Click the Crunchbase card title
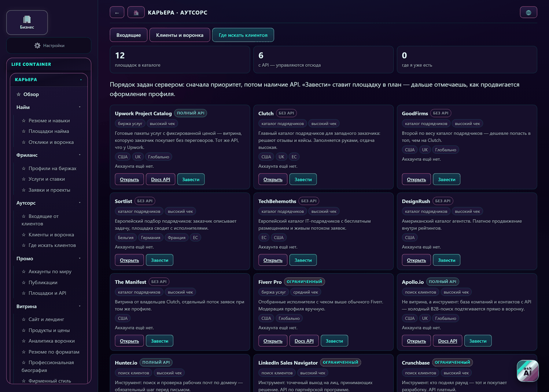Viewport: 549px width, 392px height. pos(416,363)
